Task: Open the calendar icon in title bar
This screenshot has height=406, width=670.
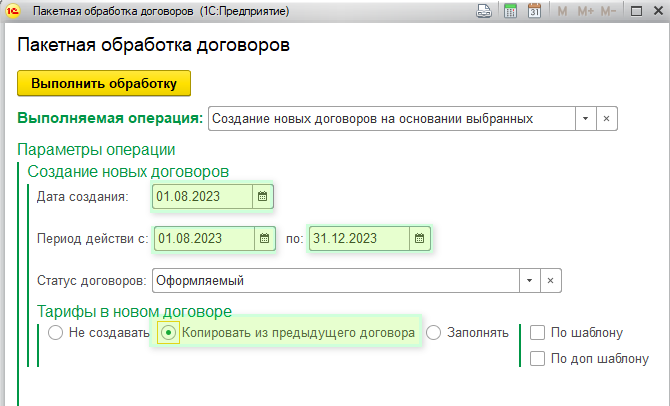Action: [534, 12]
